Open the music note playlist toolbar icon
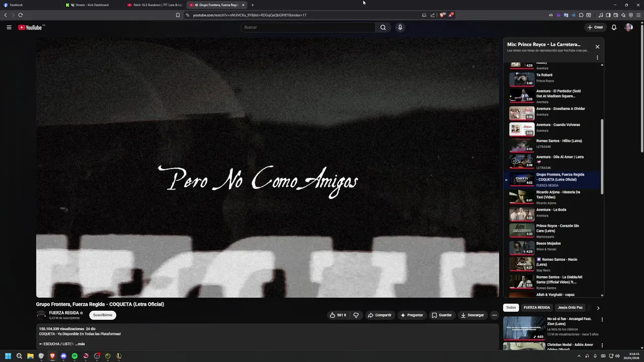The height and width of the screenshot is (362, 644). pos(601,15)
